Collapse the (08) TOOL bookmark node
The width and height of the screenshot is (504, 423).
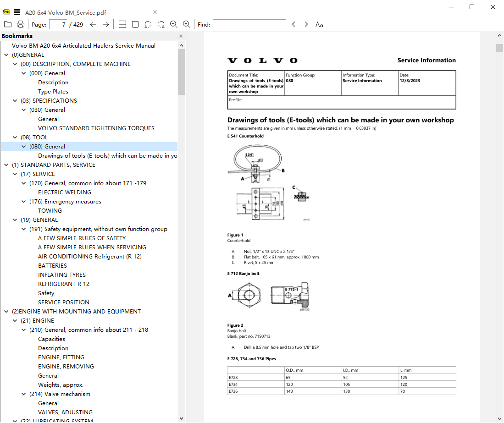15,137
